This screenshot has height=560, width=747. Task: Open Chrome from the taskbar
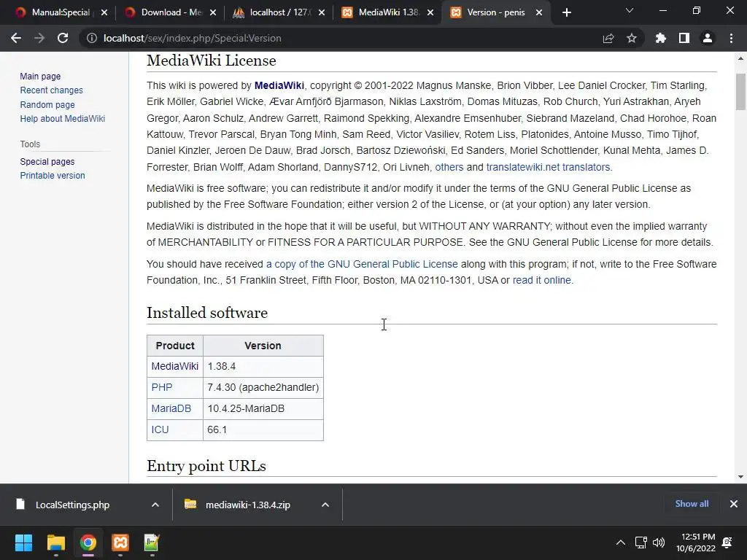[x=88, y=542]
